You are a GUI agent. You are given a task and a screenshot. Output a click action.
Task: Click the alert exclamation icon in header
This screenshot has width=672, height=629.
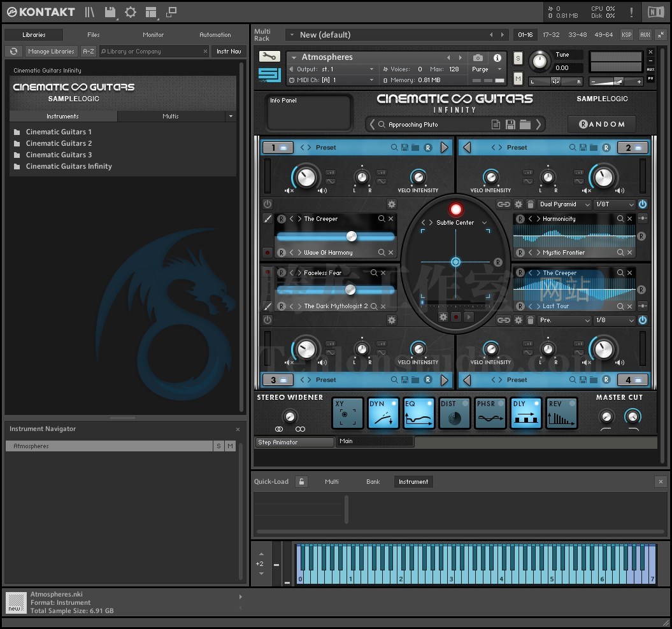click(631, 12)
